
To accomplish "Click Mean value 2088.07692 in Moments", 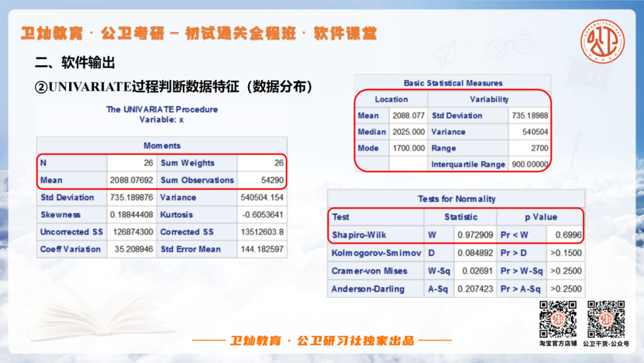I will pyautogui.click(x=131, y=180).
